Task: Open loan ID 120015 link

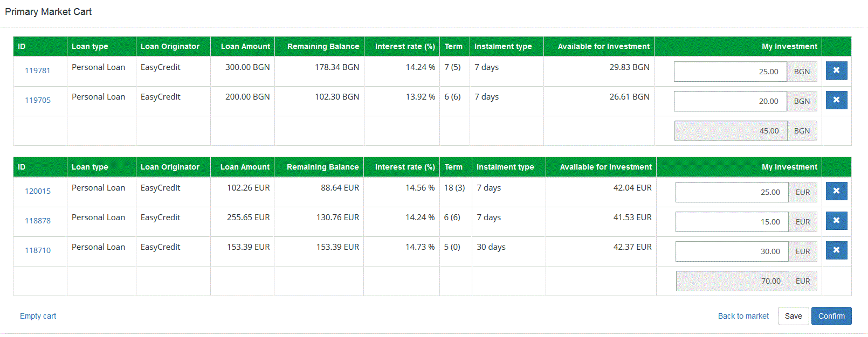Action: (x=38, y=191)
